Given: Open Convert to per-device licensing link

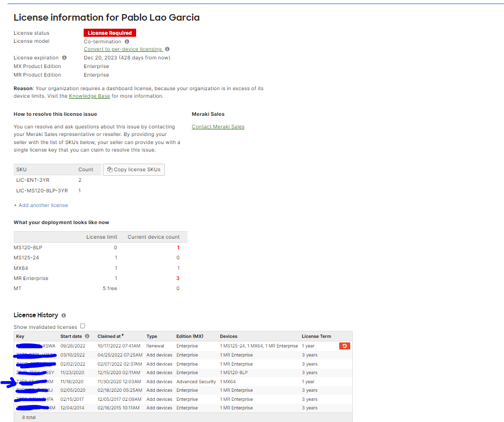Looking at the screenshot, I should pyautogui.click(x=122, y=49).
